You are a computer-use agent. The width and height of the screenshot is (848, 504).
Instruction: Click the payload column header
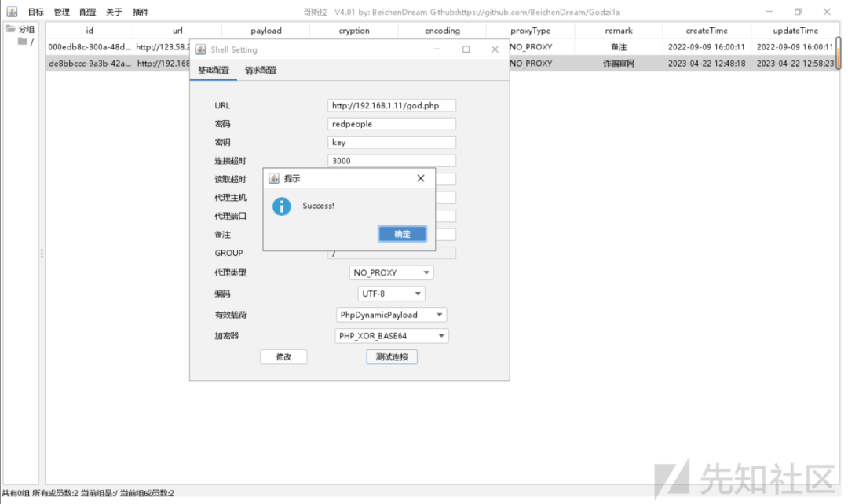pyautogui.click(x=266, y=31)
